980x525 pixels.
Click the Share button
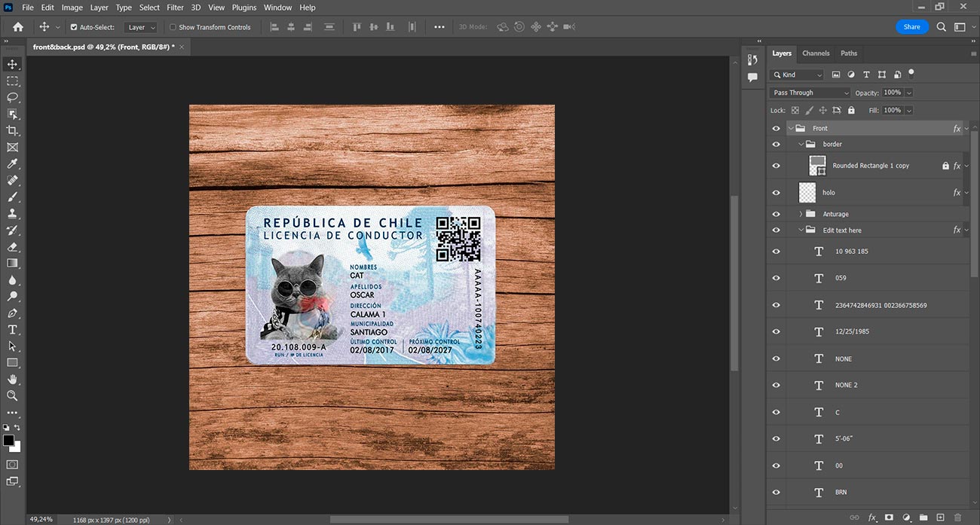[912, 26]
